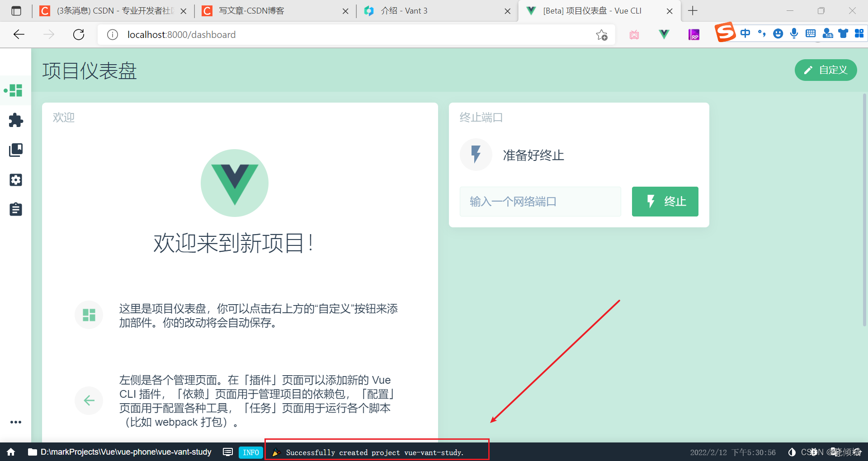Open the tab actions menu icon

pos(16,11)
